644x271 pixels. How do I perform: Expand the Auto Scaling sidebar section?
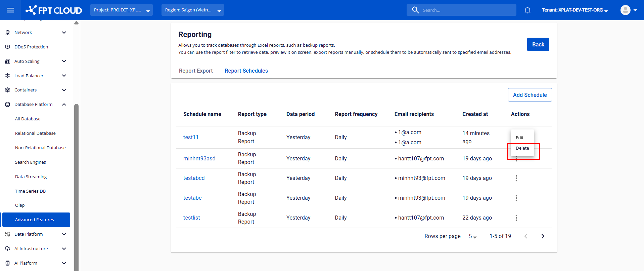pos(64,62)
